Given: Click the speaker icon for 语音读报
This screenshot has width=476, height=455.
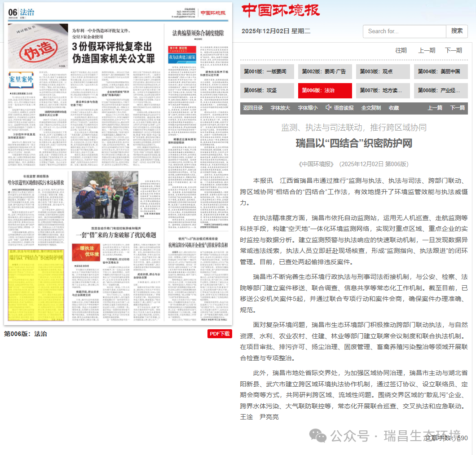Looking at the screenshot, I should pos(328,107).
